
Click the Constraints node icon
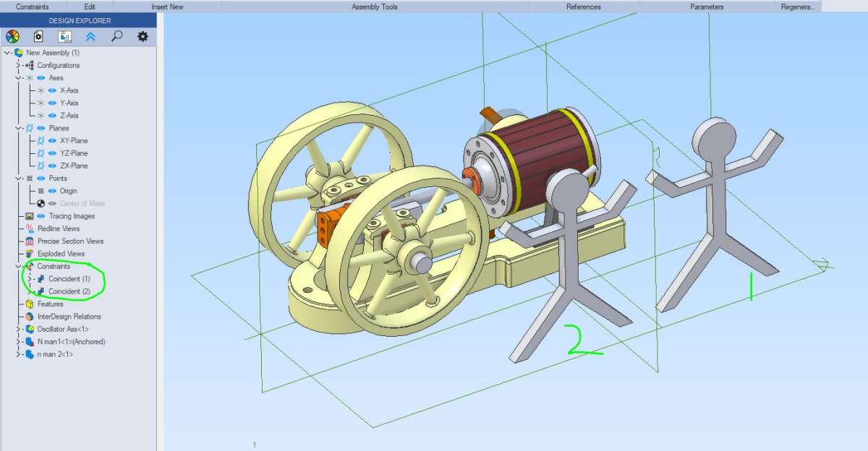(30, 266)
